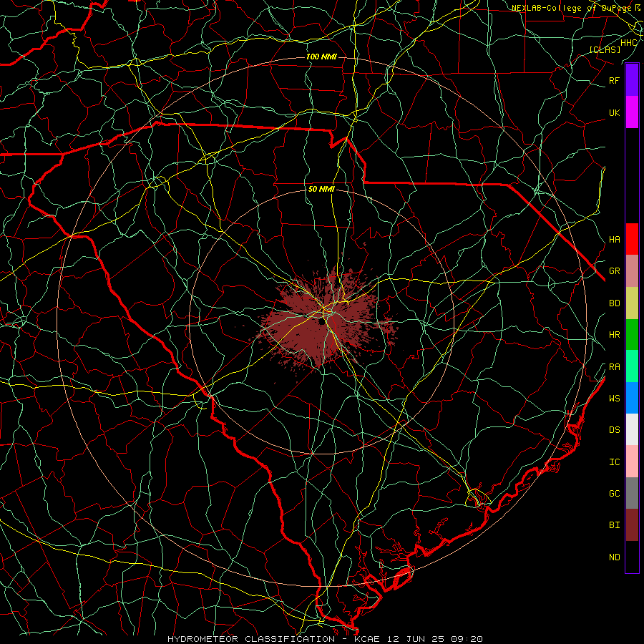Click the HYDROMETEOR CLASSIFICATION title text
Image resolution: width=644 pixels, height=644 pixels.
(251, 639)
